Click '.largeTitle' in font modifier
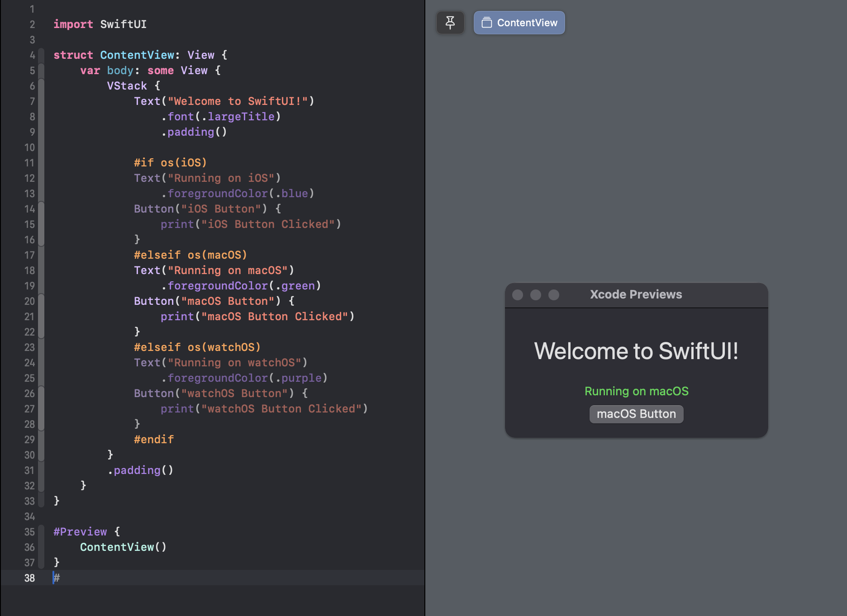The width and height of the screenshot is (847, 616). click(238, 117)
